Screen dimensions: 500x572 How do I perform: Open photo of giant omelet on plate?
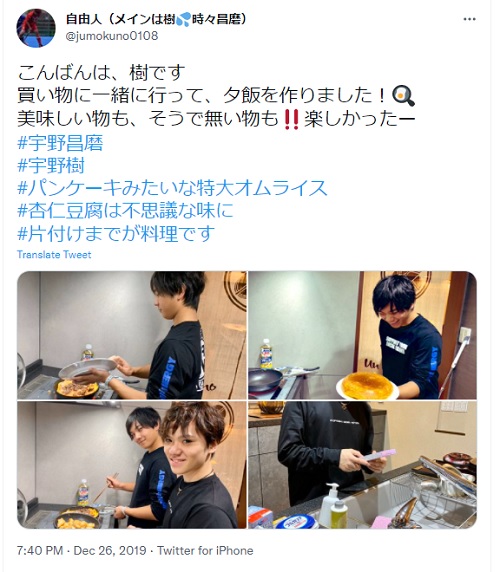(363, 335)
